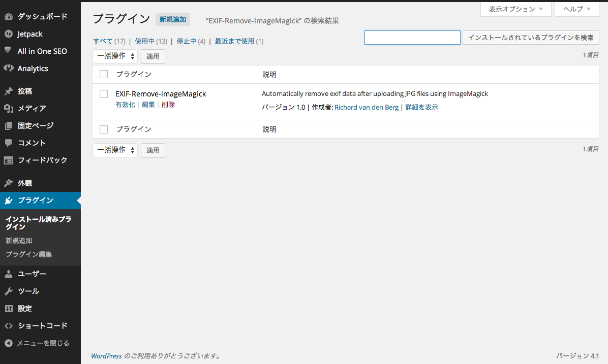Tick the checkbox for EXIF-Remove-ImageMagick plugin

point(104,94)
